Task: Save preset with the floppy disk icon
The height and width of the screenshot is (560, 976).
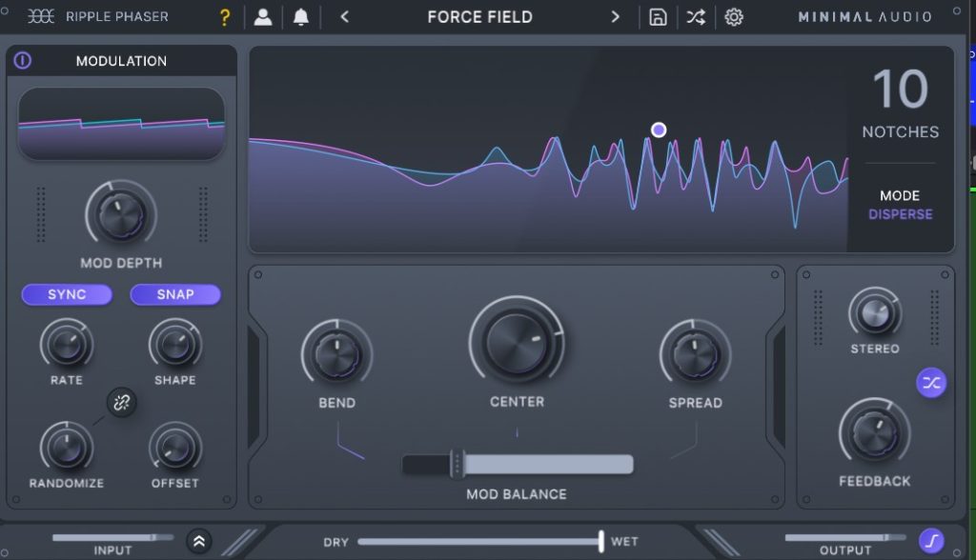Action: click(x=658, y=17)
